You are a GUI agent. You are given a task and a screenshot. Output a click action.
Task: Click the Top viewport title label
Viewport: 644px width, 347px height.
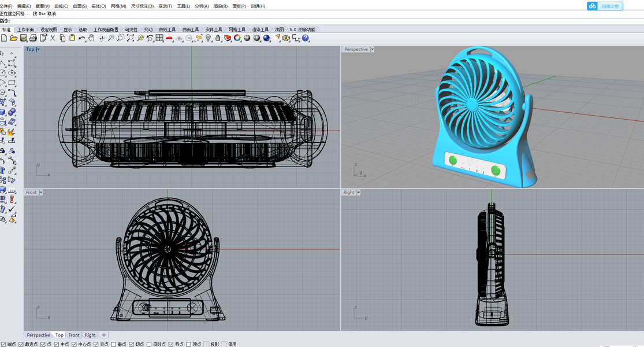click(31, 49)
